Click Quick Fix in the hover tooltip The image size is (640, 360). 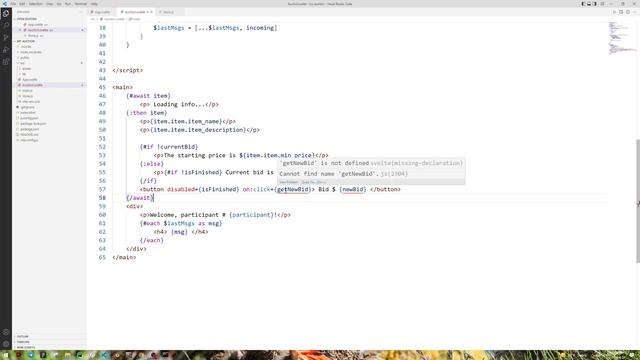[313, 182]
